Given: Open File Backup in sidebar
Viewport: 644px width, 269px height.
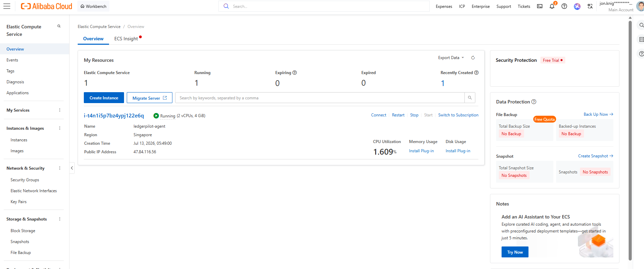Looking at the screenshot, I should click(20, 253).
